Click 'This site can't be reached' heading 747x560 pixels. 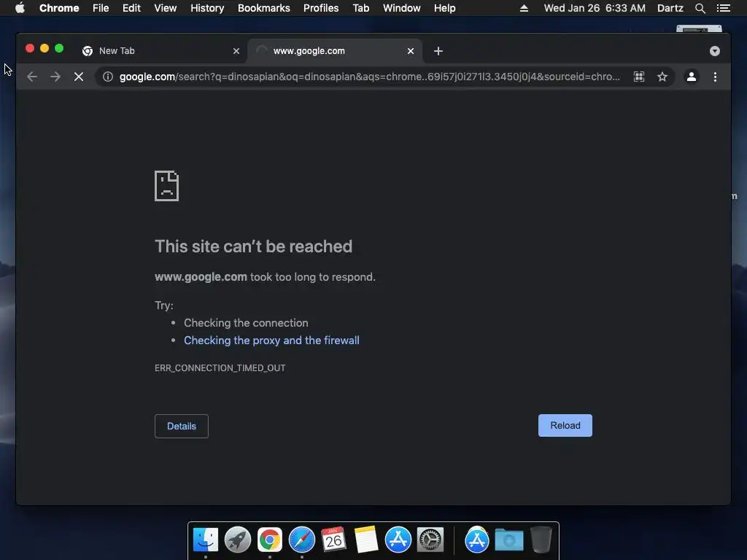253,246
